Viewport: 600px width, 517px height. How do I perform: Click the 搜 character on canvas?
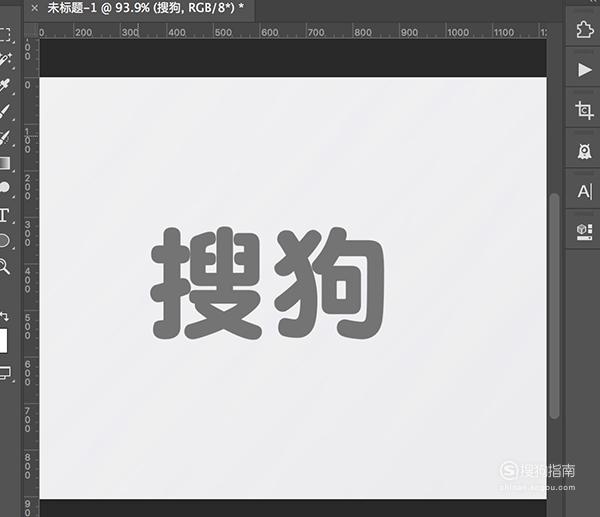(x=206, y=284)
